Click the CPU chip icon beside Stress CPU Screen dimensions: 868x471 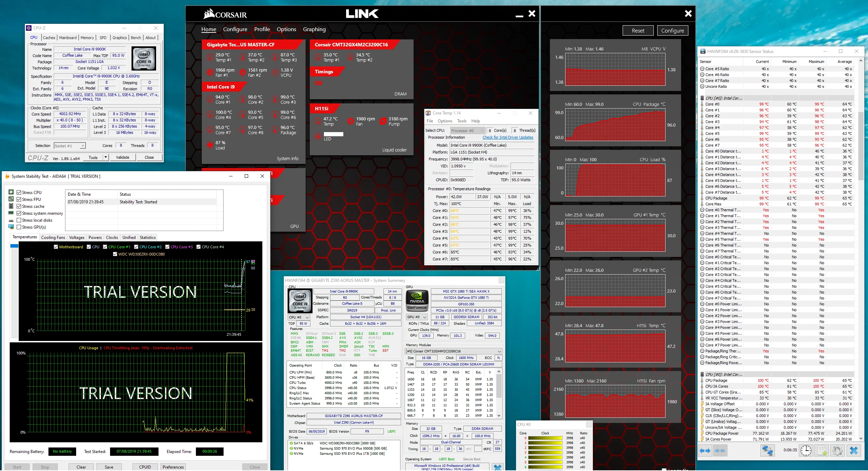11,192
